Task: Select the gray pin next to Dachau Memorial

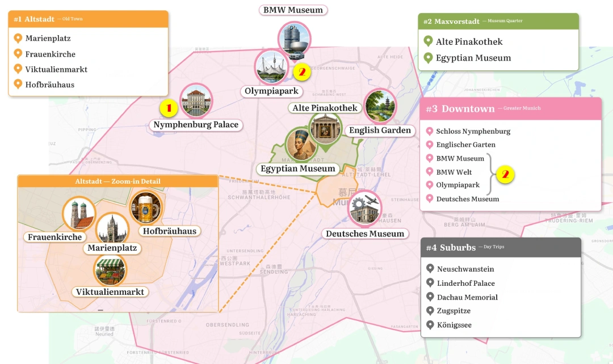Action: [x=430, y=297]
